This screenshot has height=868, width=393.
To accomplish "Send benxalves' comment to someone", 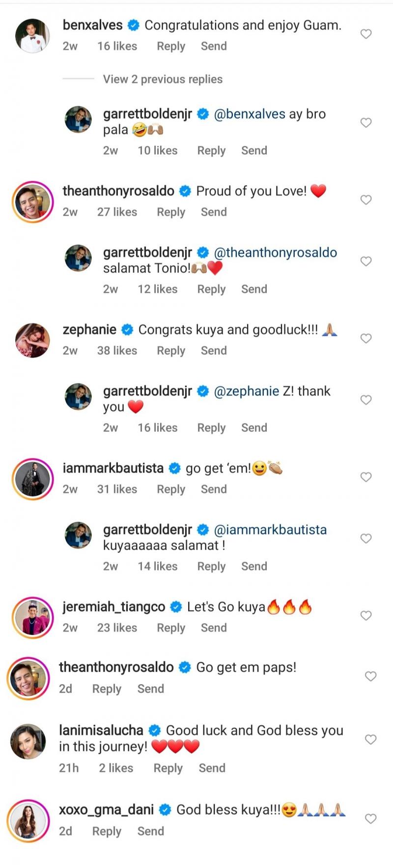I will [x=214, y=46].
